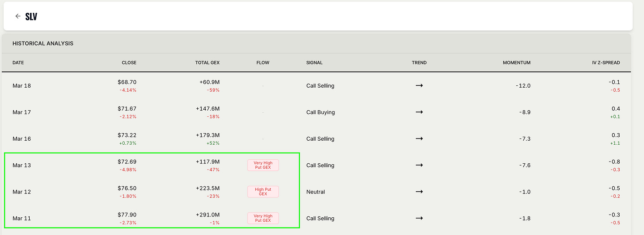Click the Very High Put GEX badge for Mar 13
Image resolution: width=644 pixels, height=235 pixels.
tap(263, 165)
